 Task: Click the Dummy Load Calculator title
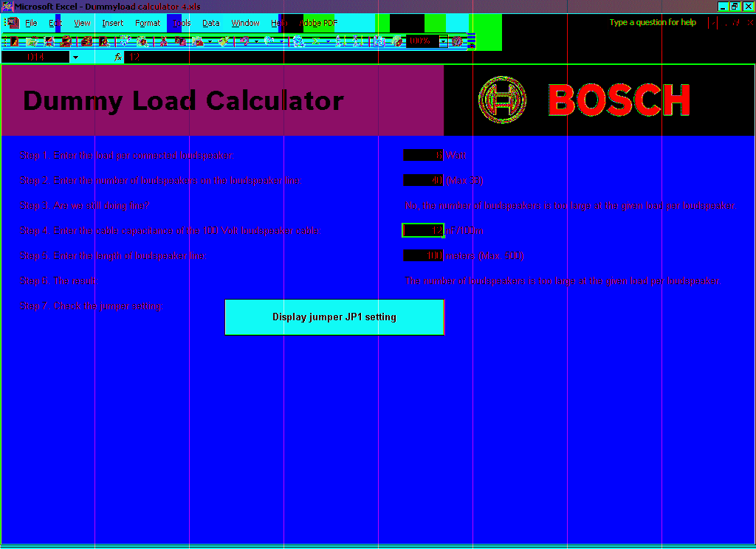(183, 101)
